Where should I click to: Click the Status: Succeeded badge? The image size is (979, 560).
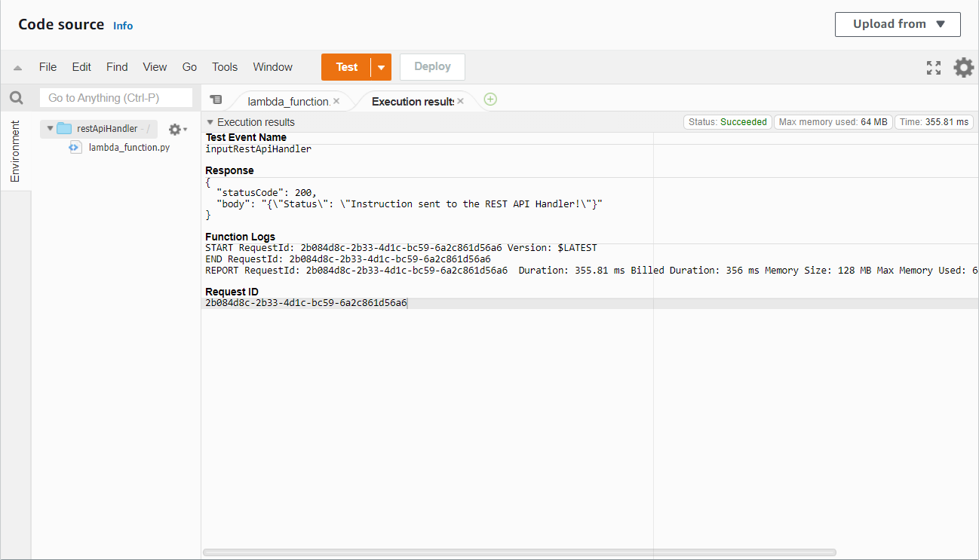point(727,122)
